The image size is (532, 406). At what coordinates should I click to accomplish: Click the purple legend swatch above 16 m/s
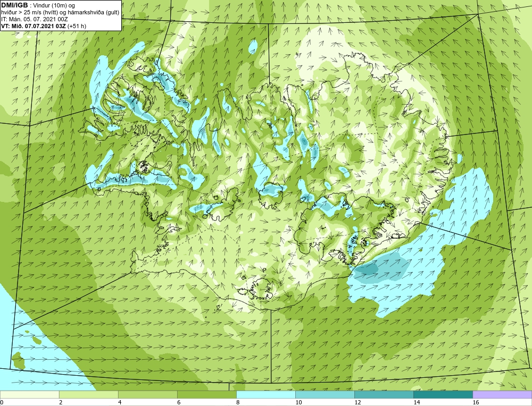click(x=502, y=394)
